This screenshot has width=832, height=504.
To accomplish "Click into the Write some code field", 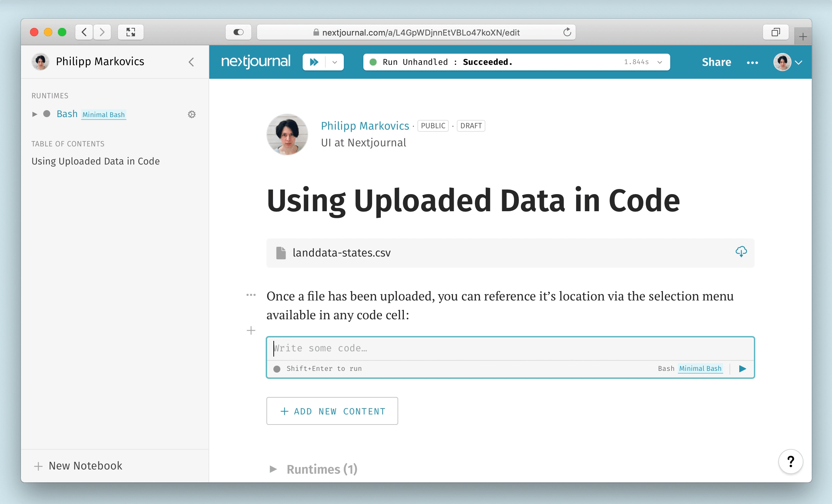I will pyautogui.click(x=510, y=348).
